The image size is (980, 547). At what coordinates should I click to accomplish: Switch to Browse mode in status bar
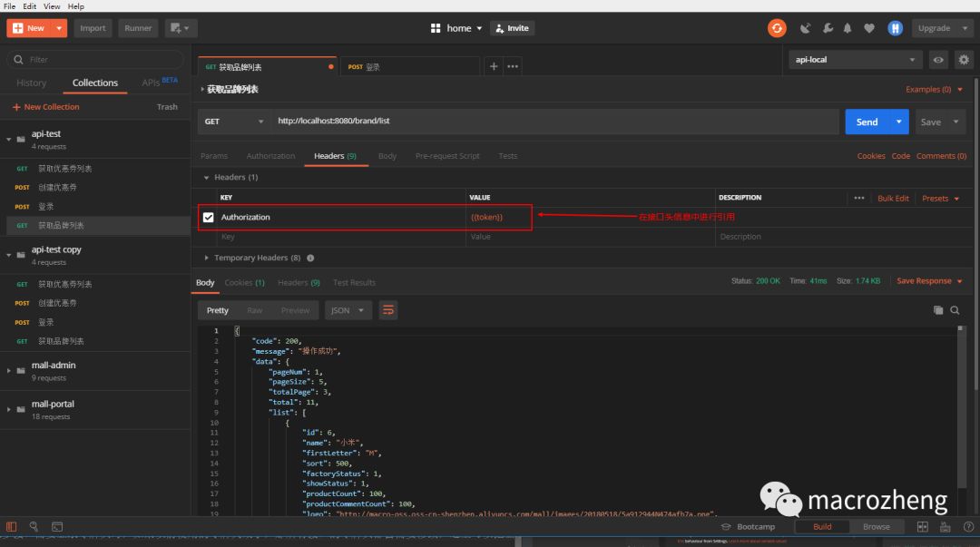[x=877, y=526]
